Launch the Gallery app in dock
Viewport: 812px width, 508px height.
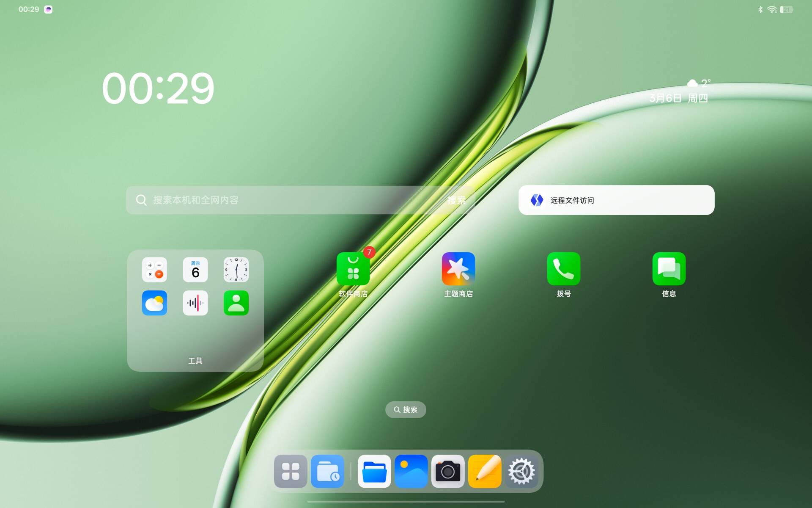tap(411, 471)
